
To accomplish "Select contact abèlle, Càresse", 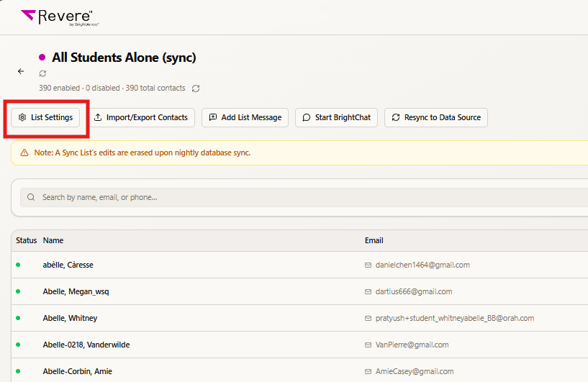I will click(x=68, y=265).
